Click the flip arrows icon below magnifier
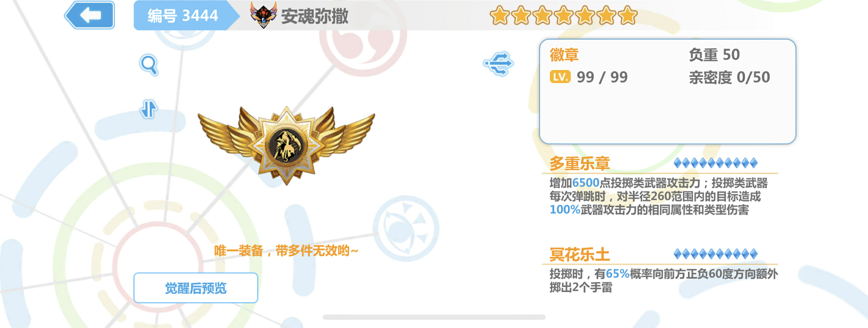 point(148,109)
